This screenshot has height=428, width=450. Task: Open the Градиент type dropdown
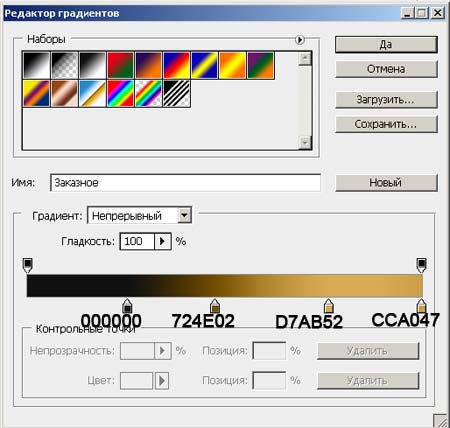coord(140,216)
